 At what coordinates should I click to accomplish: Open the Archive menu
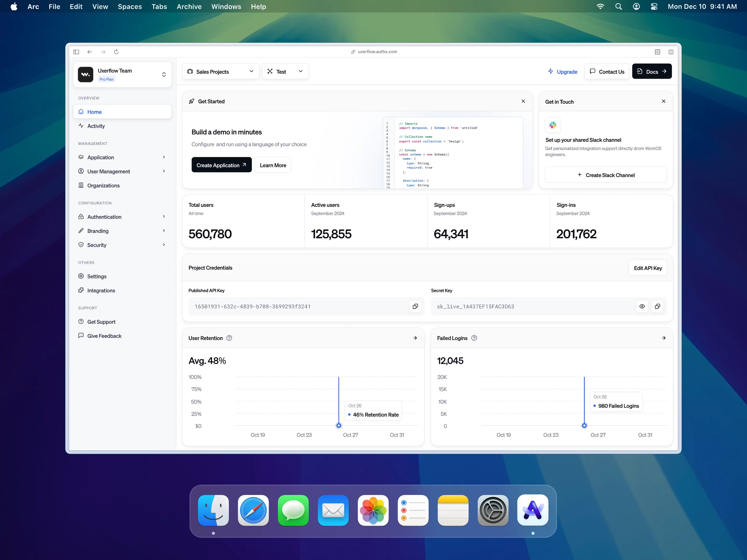pyautogui.click(x=189, y=6)
